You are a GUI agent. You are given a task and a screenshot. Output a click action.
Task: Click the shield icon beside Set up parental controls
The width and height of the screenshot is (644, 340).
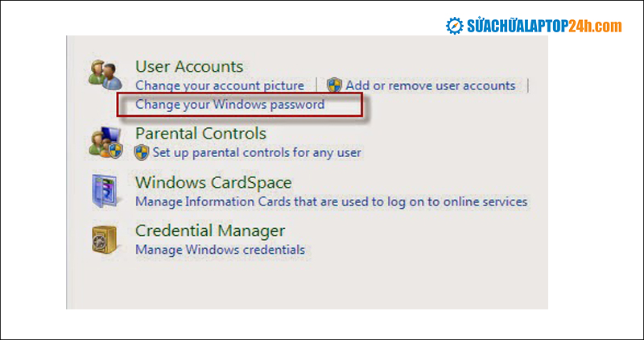click(142, 152)
